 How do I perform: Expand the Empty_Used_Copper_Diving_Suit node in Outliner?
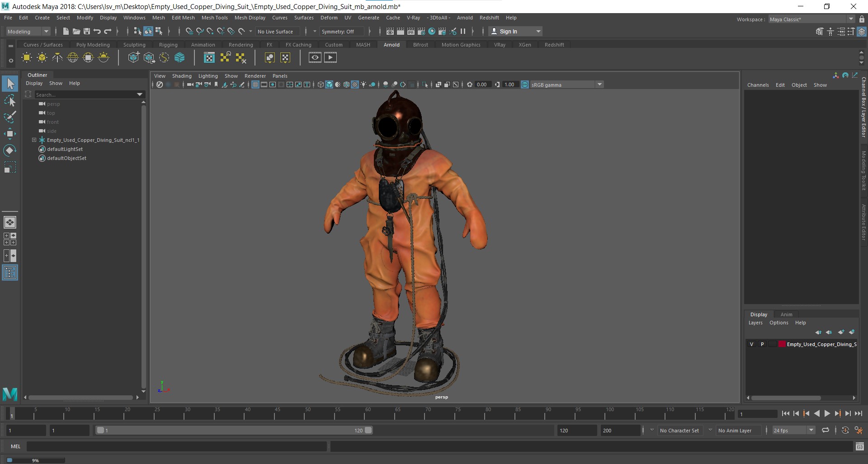(34, 140)
